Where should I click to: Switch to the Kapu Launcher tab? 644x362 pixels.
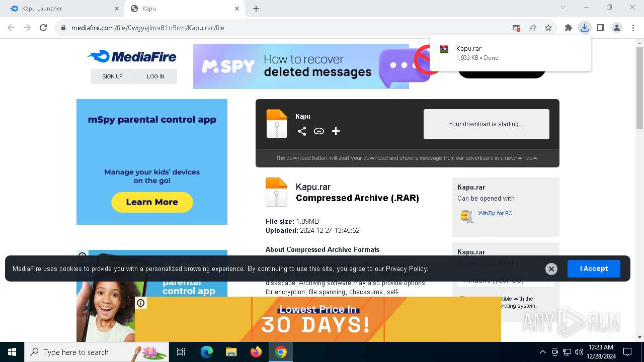[63, 9]
